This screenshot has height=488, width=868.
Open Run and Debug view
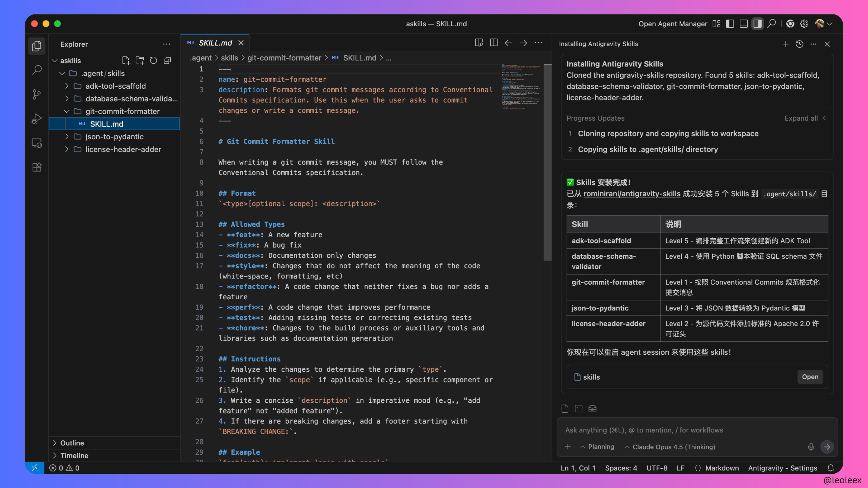(x=36, y=118)
